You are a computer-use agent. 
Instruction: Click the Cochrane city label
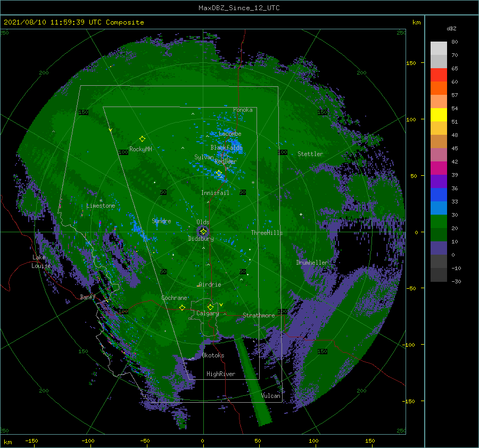coord(174,298)
